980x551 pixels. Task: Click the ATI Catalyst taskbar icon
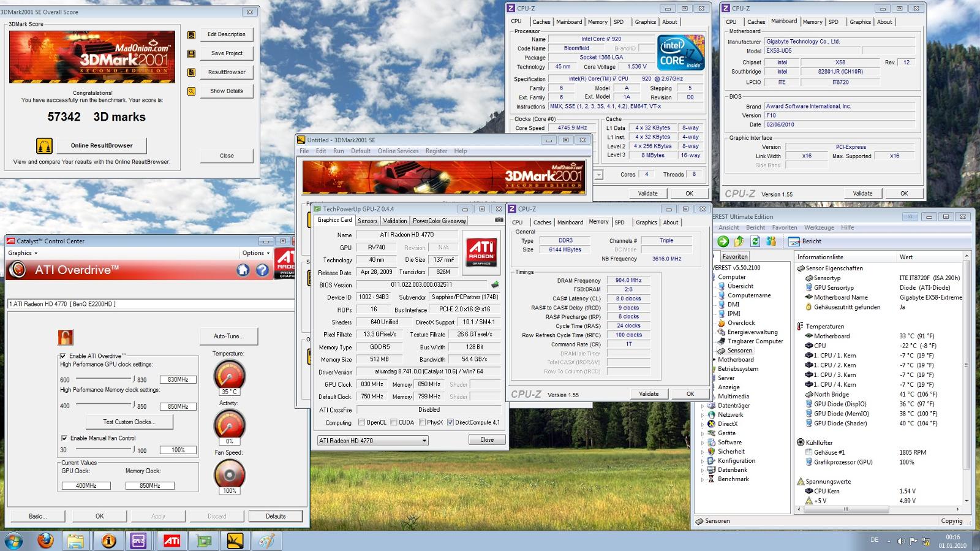point(171,541)
